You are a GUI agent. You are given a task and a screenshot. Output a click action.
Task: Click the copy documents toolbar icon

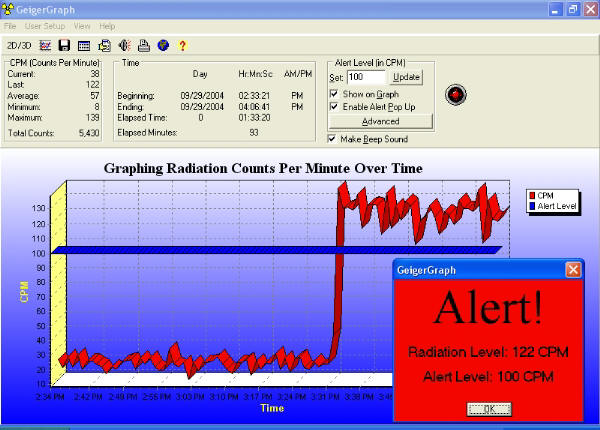[104, 46]
